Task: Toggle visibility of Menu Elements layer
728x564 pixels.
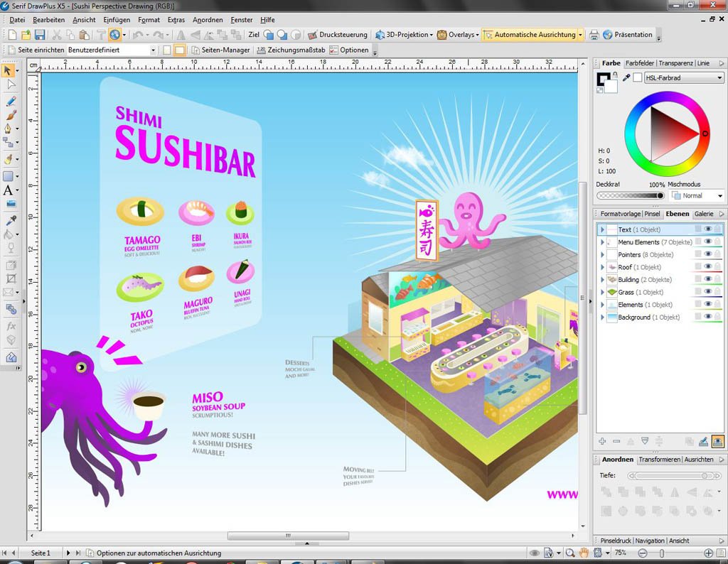Action: click(x=708, y=242)
